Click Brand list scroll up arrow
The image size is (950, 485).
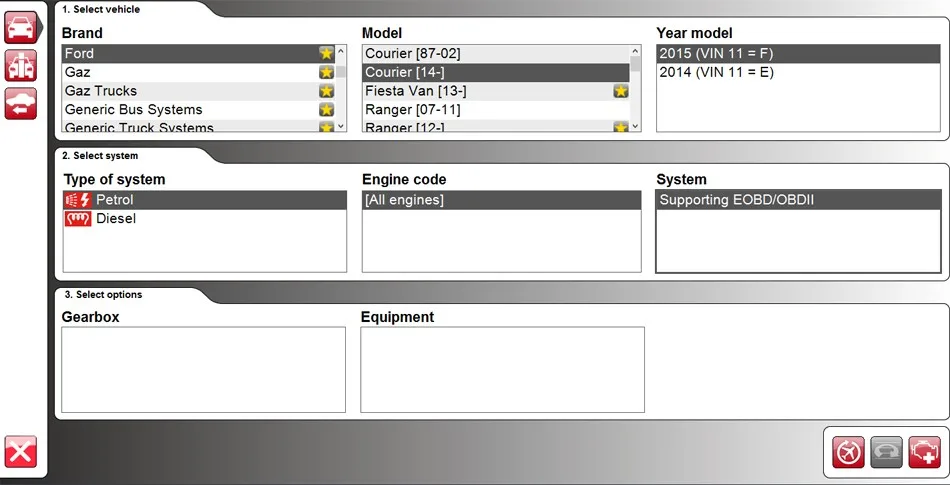point(340,51)
